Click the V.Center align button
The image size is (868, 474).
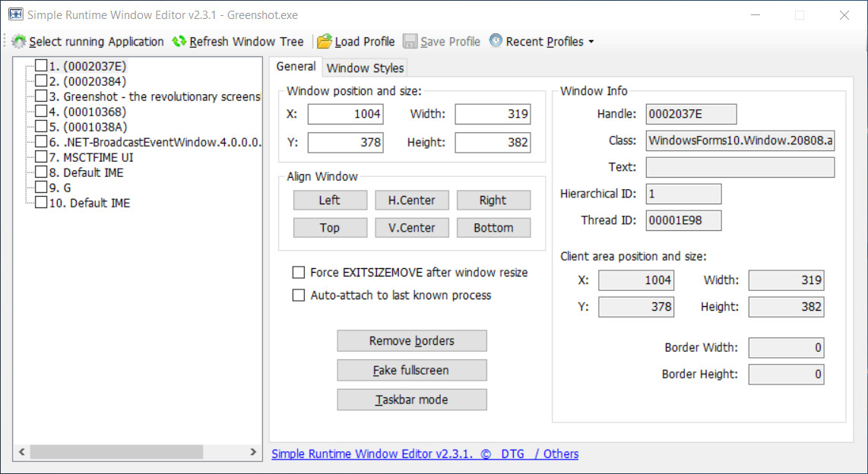(x=412, y=228)
